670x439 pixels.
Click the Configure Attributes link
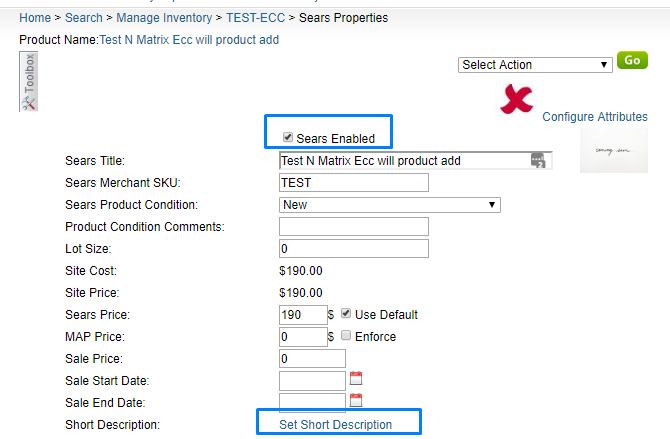click(594, 117)
